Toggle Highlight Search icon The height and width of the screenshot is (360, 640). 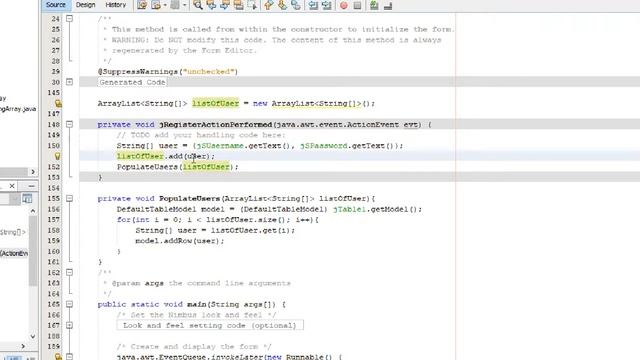pos(238,5)
